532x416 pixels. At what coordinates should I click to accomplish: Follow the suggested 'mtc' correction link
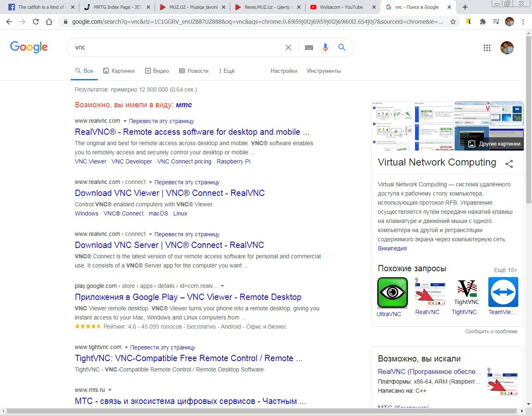click(184, 105)
